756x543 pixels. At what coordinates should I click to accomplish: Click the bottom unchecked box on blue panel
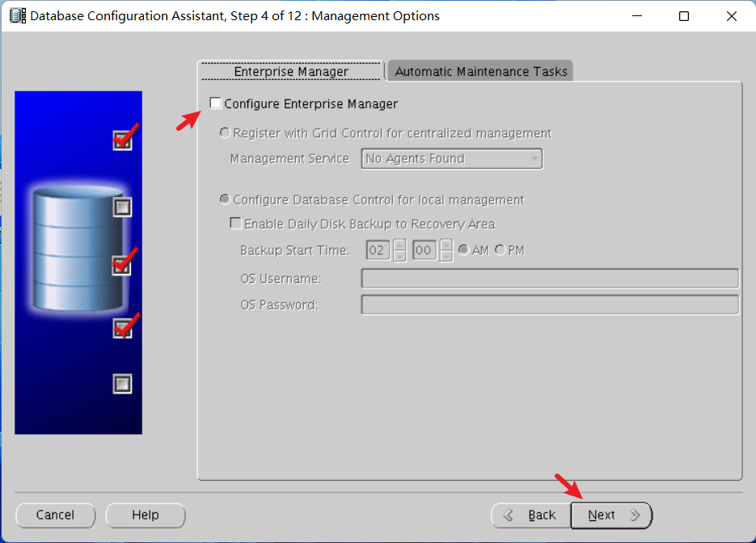pyautogui.click(x=122, y=384)
